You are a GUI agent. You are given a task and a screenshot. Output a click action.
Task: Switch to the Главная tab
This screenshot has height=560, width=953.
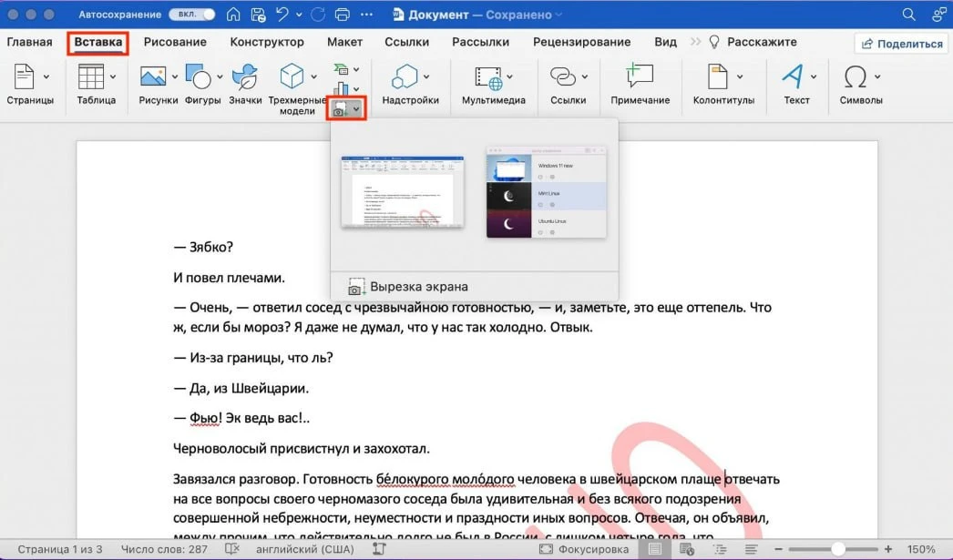(29, 42)
